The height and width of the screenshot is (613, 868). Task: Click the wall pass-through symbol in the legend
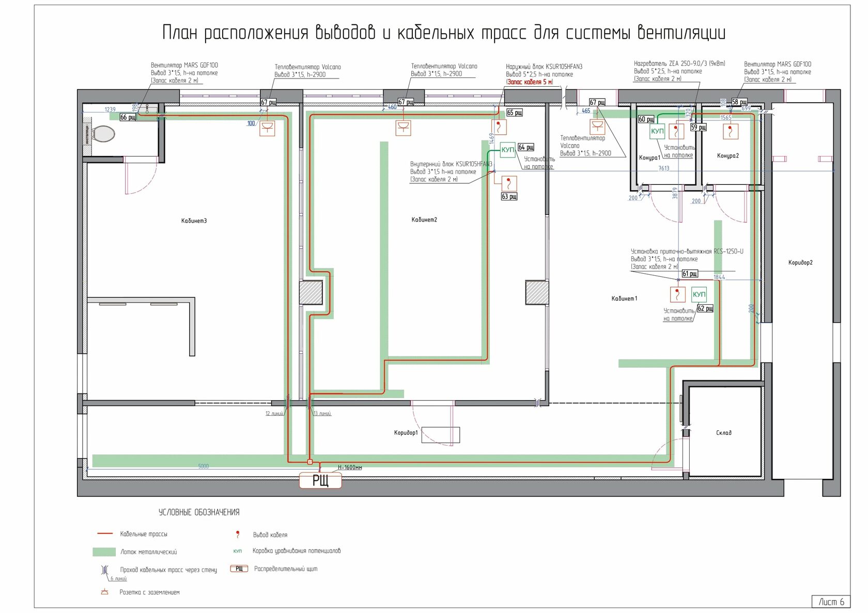click(x=105, y=570)
